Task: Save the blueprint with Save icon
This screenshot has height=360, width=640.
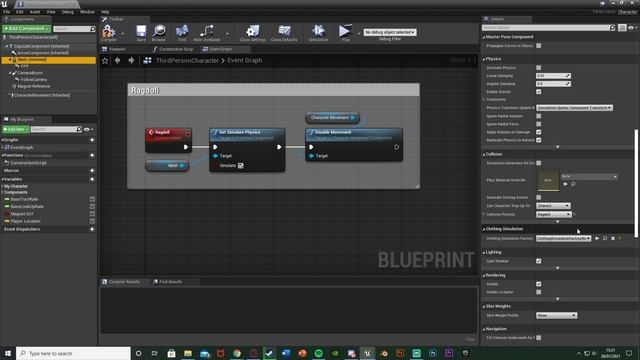Action: point(141,33)
